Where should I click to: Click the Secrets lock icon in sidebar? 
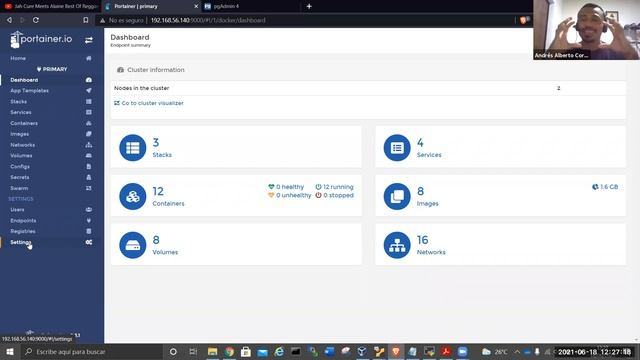click(x=89, y=177)
